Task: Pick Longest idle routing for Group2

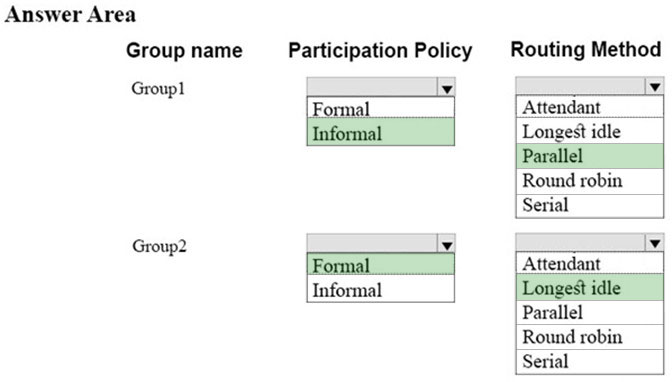Action: (590, 287)
